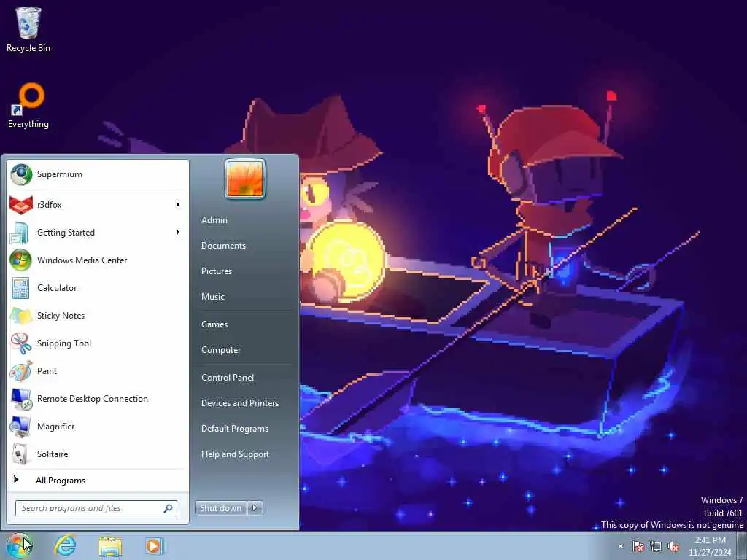Screen dimensions: 747x560
Task: Select the Everything desktop shortcut
Action: tap(28, 106)
